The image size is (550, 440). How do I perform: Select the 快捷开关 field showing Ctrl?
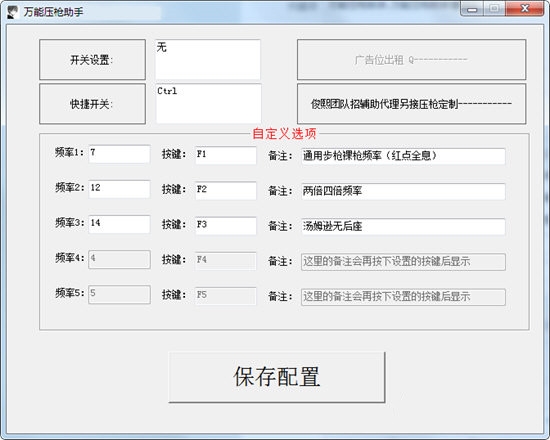coord(208,104)
